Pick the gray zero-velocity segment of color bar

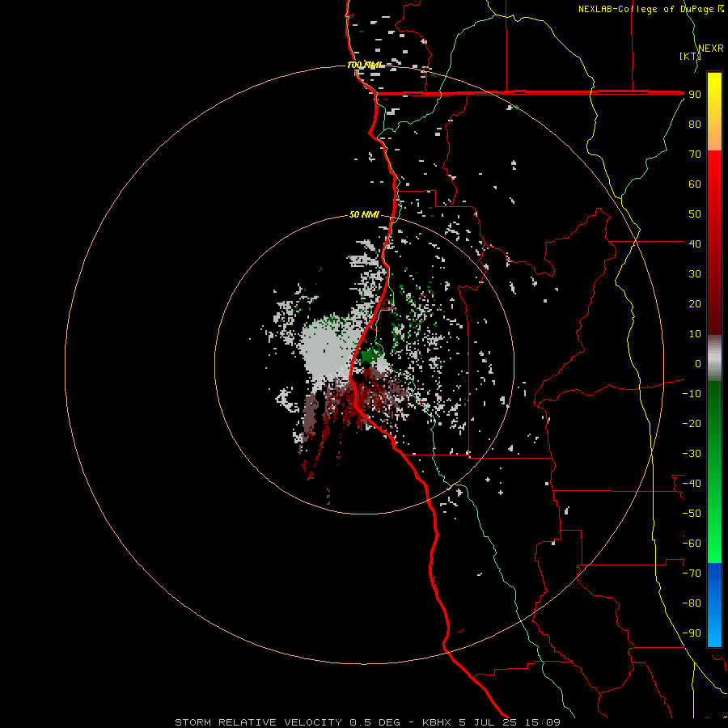(x=714, y=358)
